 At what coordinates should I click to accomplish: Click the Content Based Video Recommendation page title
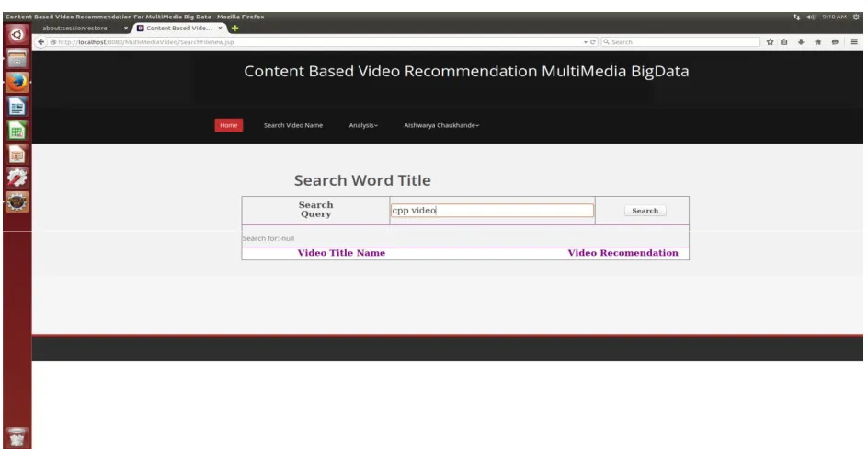coord(466,72)
